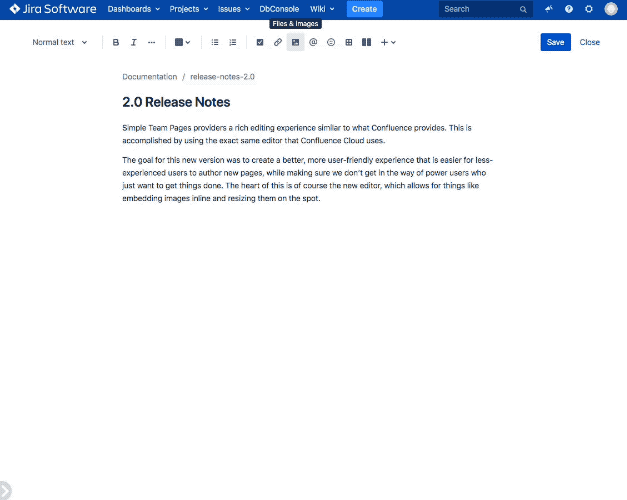Viewport: 627px width, 500px height.
Task: Open the Issues menu
Action: [x=234, y=9]
